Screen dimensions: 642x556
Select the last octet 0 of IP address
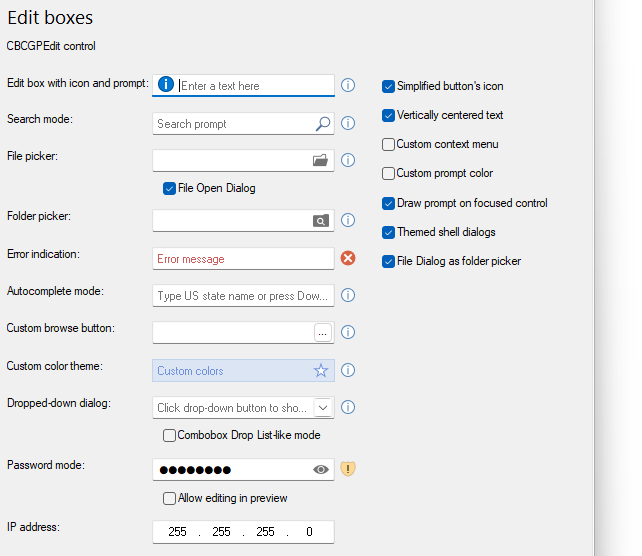309,532
